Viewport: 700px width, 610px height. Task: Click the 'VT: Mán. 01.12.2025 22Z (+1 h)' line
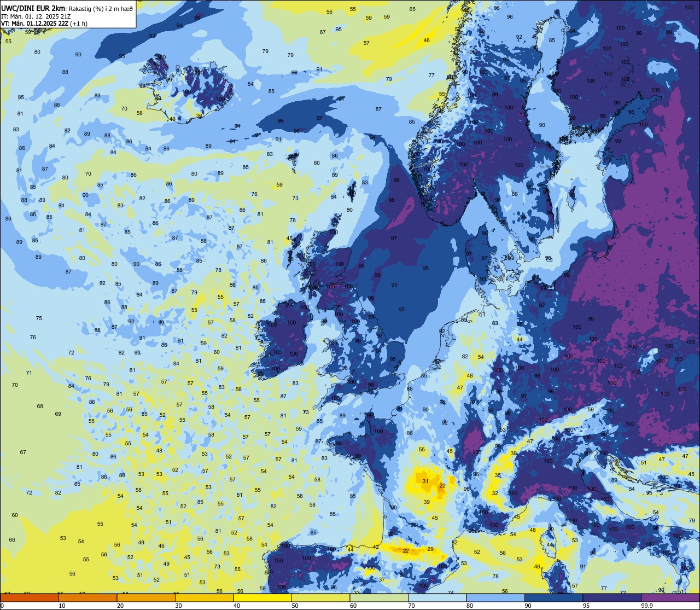[x=44, y=23]
